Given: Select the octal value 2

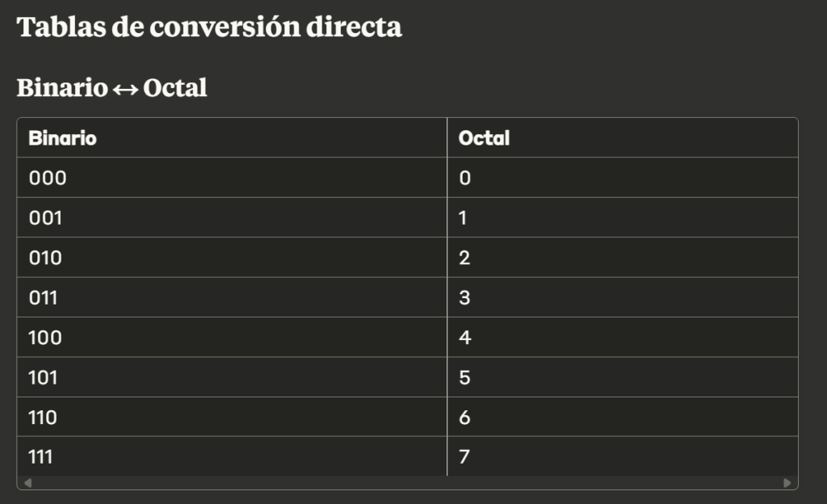Looking at the screenshot, I should 464,258.
